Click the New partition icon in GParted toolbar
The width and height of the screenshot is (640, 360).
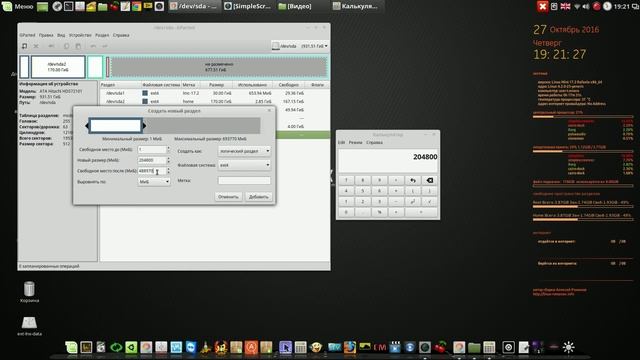point(24,46)
